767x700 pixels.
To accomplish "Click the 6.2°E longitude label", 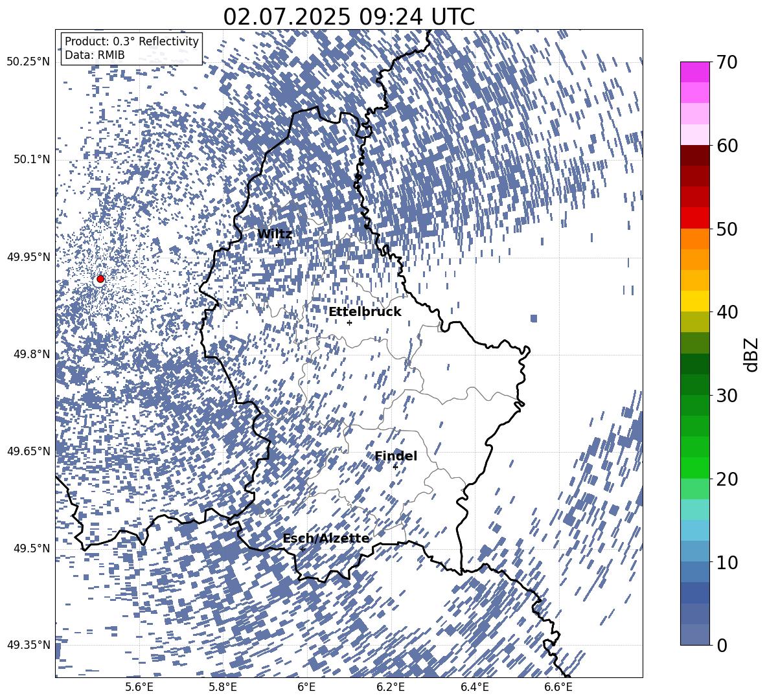I will coord(391,687).
